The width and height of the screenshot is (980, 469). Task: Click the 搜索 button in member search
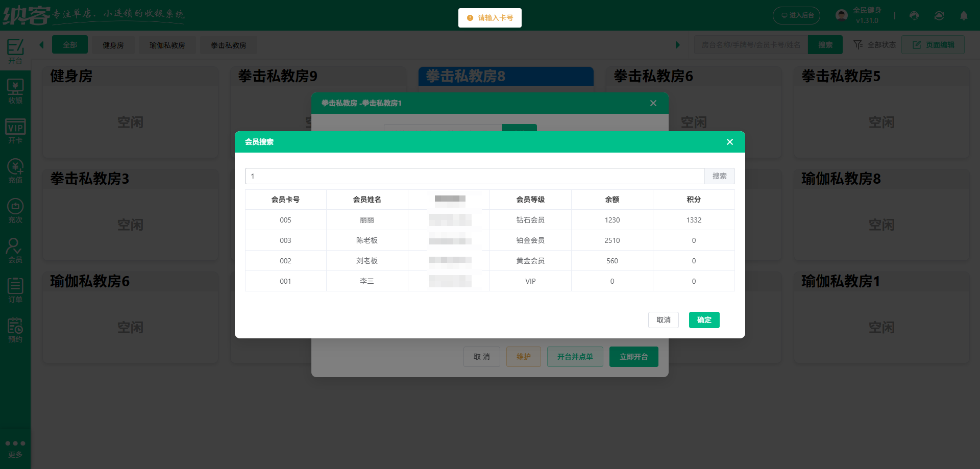point(719,176)
